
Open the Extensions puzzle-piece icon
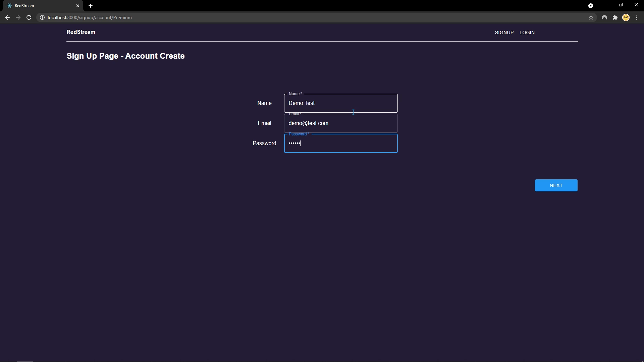615,17
